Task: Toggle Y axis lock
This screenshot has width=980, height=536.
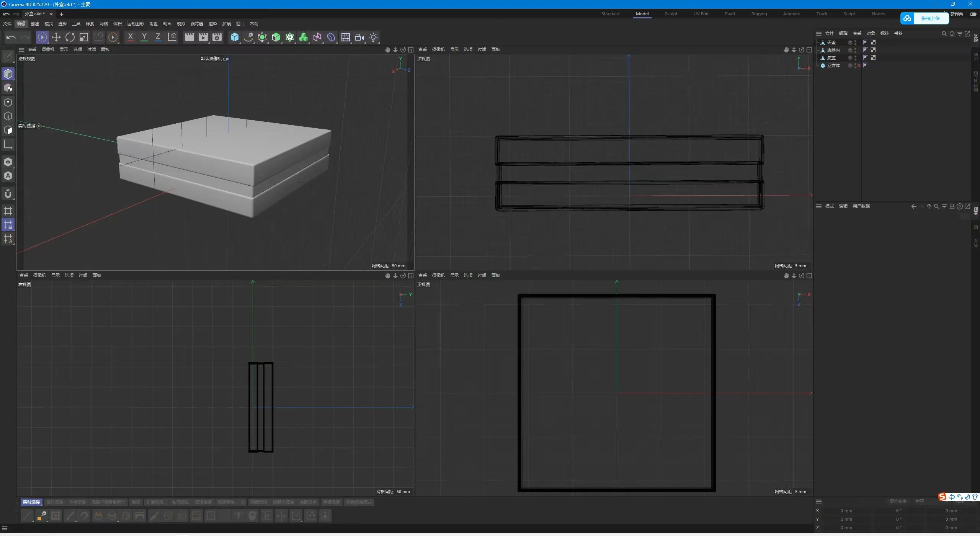Action: point(144,37)
